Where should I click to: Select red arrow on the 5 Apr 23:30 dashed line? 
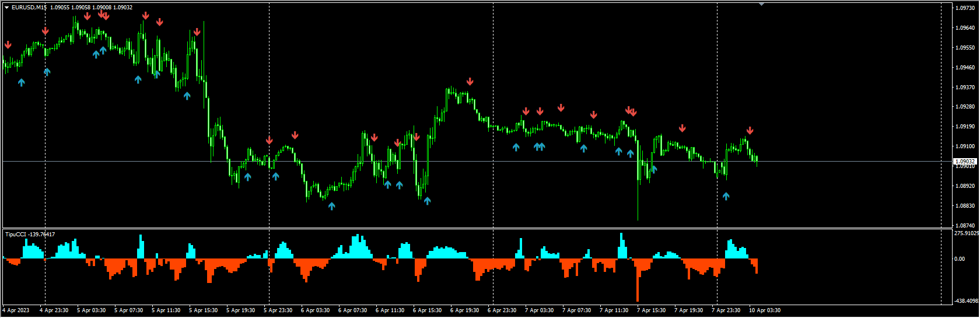point(269,141)
